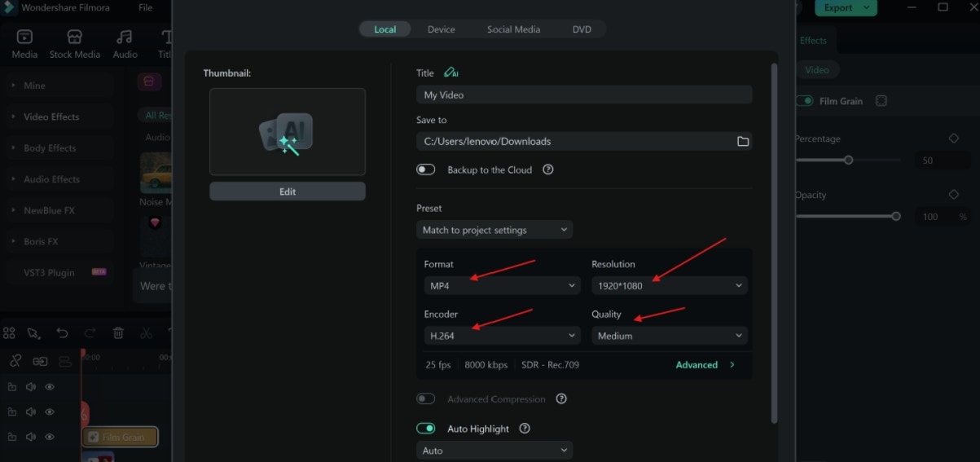
Task: Select the pointer selection tool in timeline
Action: 33,333
